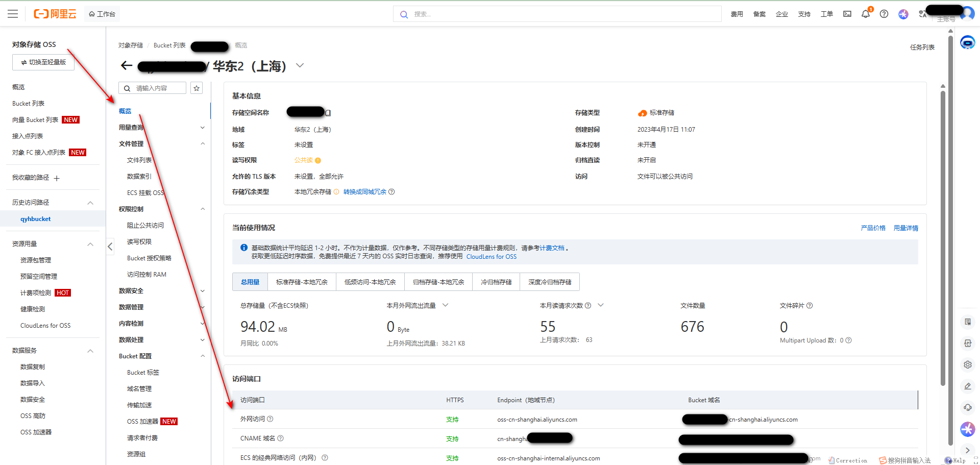Screen dimensions: 980x465
Task: Click the Alibaba Cloud logo
Action: pyautogui.click(x=55, y=14)
